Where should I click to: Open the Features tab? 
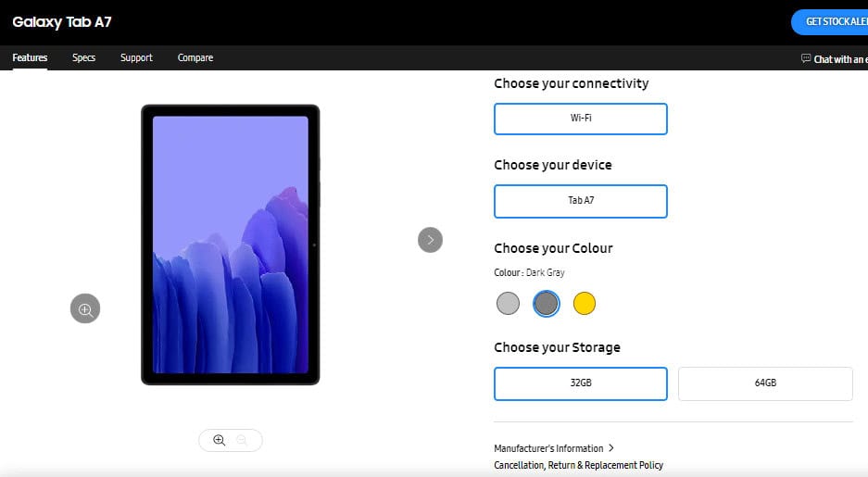tap(30, 57)
